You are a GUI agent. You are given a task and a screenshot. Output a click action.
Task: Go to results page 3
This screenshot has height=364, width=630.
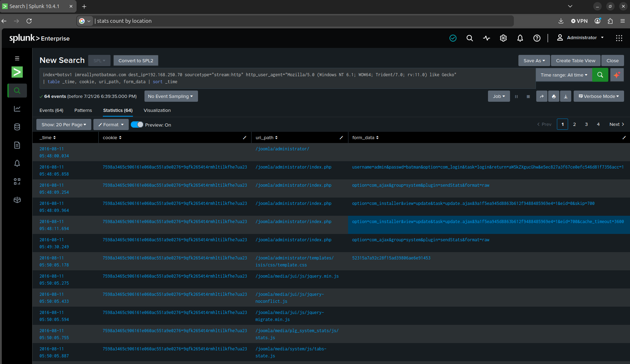coord(586,124)
